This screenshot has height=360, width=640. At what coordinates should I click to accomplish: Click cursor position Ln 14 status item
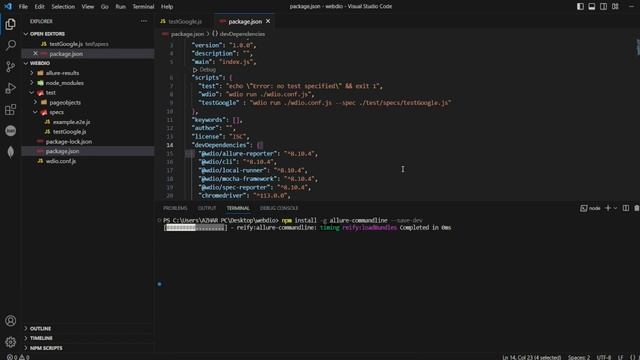click(531, 357)
